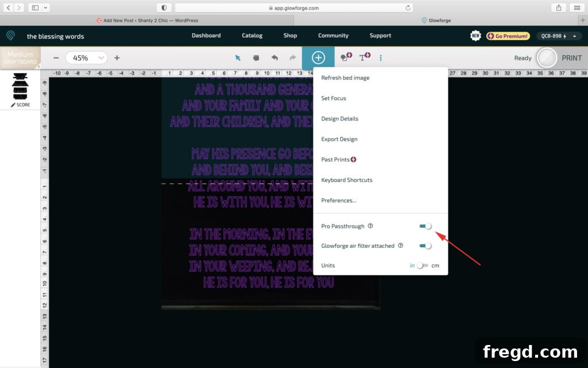Select Refresh bed image
The height and width of the screenshot is (368, 588).
345,78
